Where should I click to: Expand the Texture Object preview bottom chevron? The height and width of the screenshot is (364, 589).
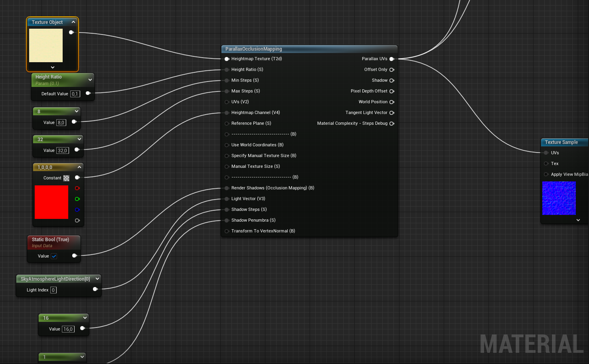(x=53, y=67)
